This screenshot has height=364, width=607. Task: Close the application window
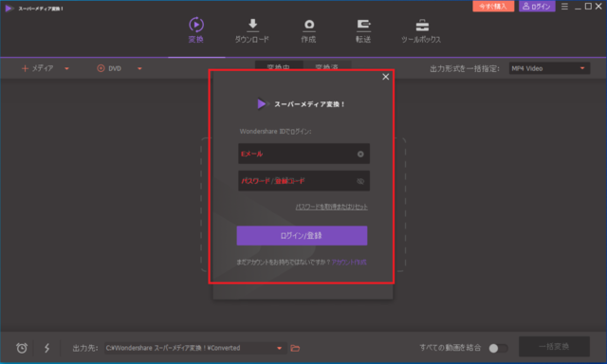point(598,7)
